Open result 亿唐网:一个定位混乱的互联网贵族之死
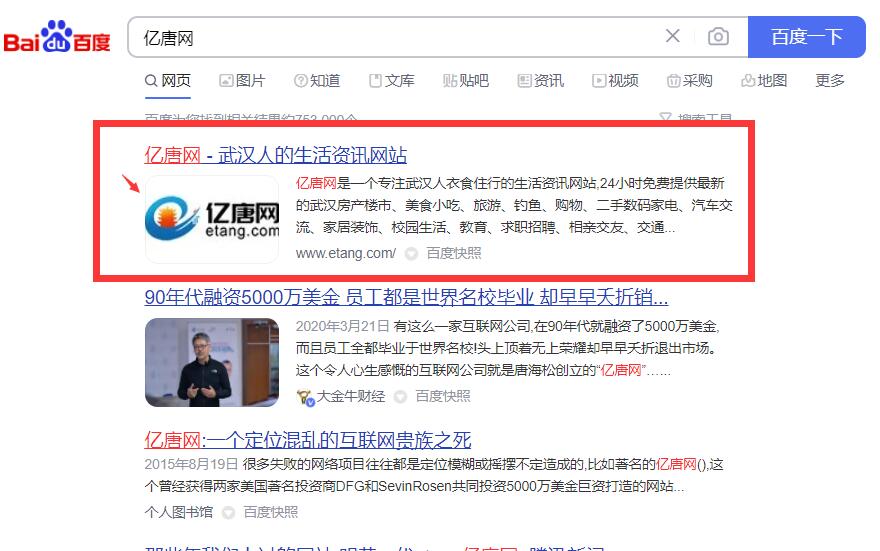The height and width of the screenshot is (551, 880). [308, 440]
